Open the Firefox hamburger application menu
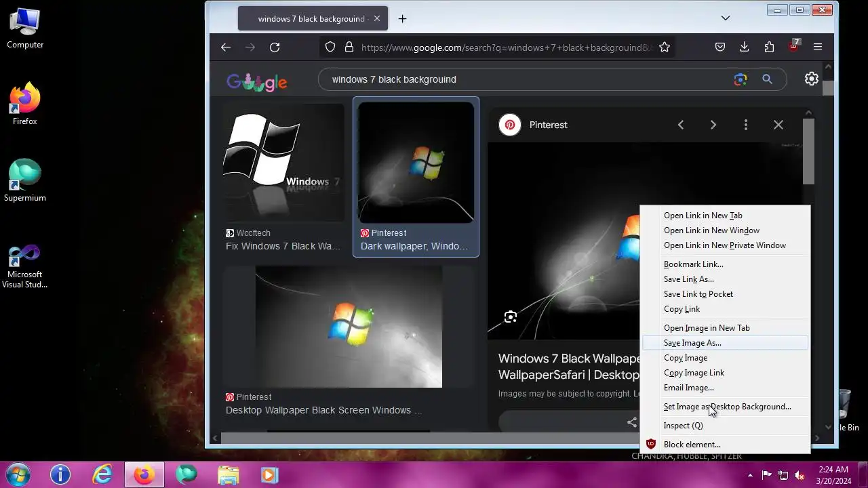The width and height of the screenshot is (868, 488). 818,47
